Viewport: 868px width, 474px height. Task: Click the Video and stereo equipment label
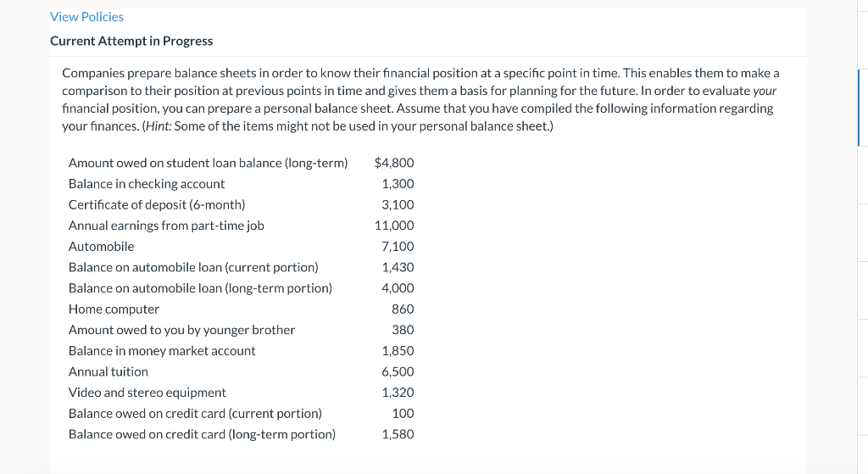(147, 393)
